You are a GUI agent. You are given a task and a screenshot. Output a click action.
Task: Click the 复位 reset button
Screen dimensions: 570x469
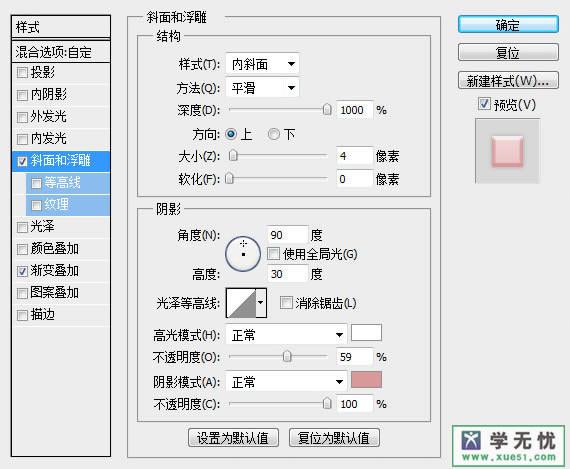tap(508, 53)
